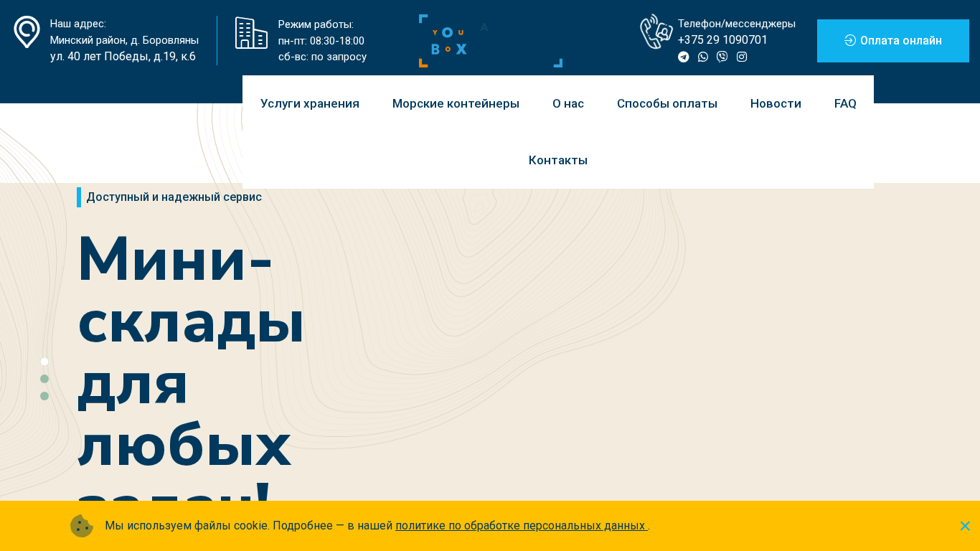Viewport: 980px width, 551px height.
Task: Open the YouBox logo homepage link
Action: coord(490,41)
